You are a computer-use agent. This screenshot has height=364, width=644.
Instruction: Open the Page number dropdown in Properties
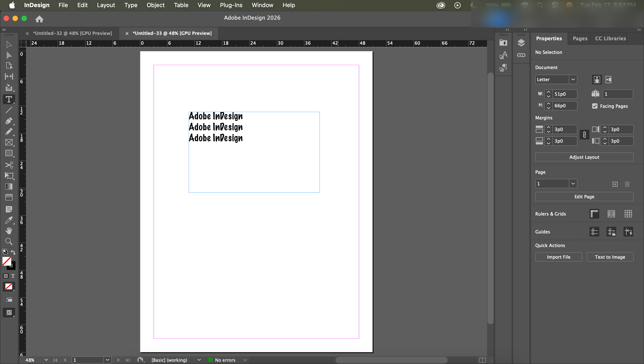(x=573, y=184)
